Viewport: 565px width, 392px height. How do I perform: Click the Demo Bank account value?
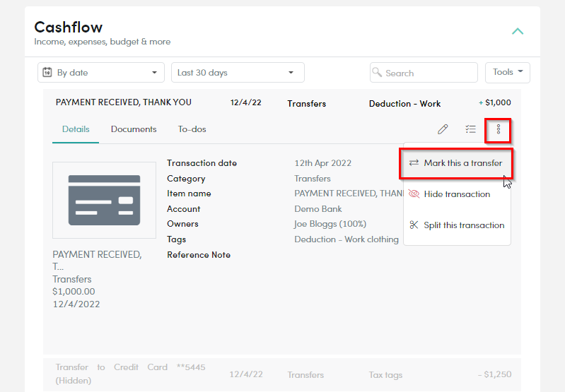coord(318,209)
